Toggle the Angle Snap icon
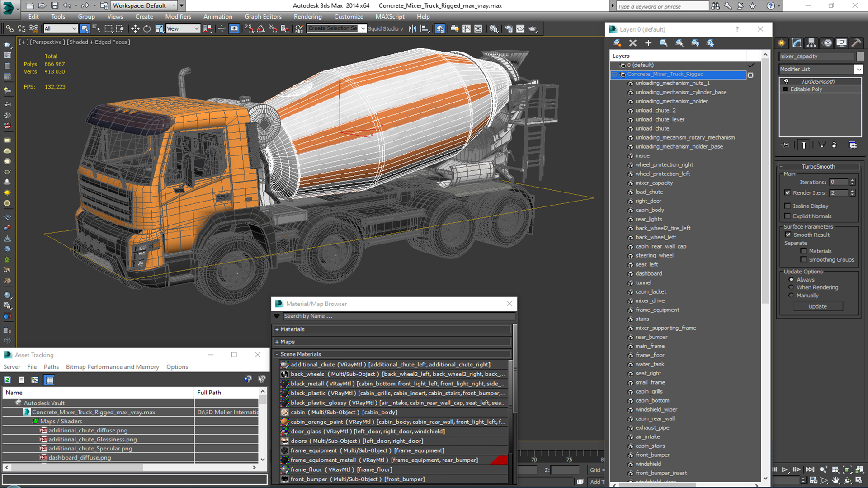The width and height of the screenshot is (868, 488). (x=261, y=28)
